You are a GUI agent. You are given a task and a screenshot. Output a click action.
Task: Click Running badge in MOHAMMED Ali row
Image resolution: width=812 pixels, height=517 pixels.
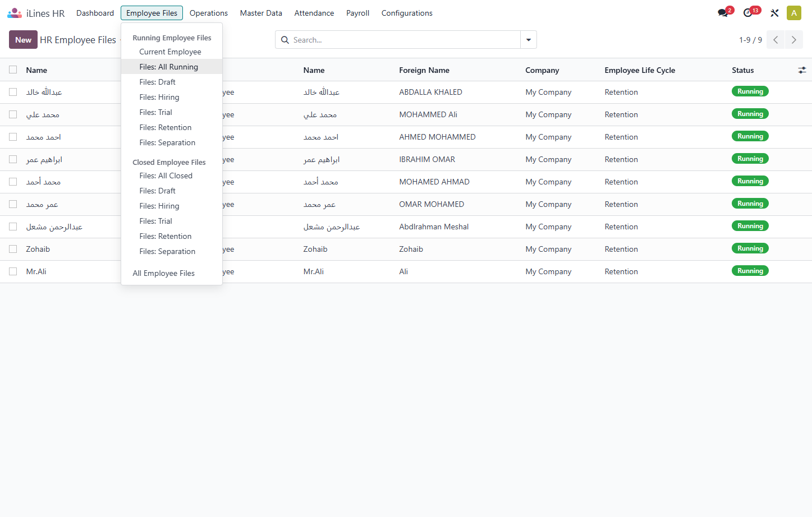point(750,114)
